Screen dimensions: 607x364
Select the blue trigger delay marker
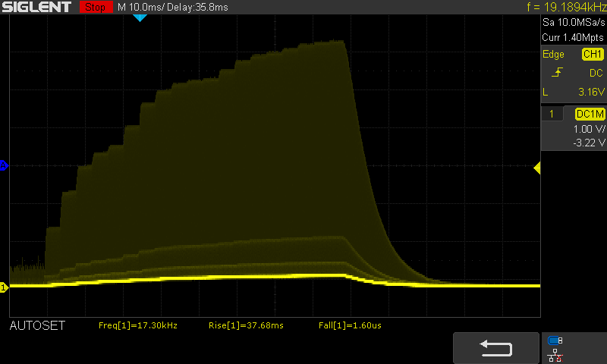[x=140, y=17]
